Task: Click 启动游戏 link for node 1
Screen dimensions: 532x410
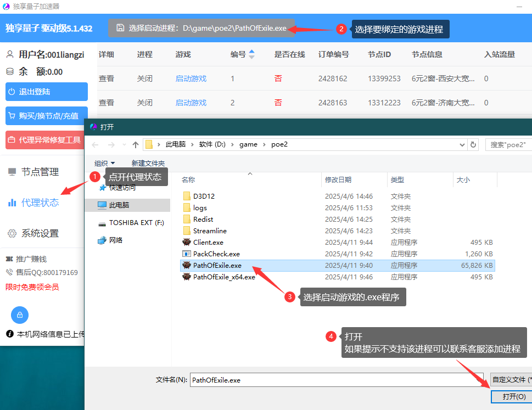Action: tap(191, 78)
